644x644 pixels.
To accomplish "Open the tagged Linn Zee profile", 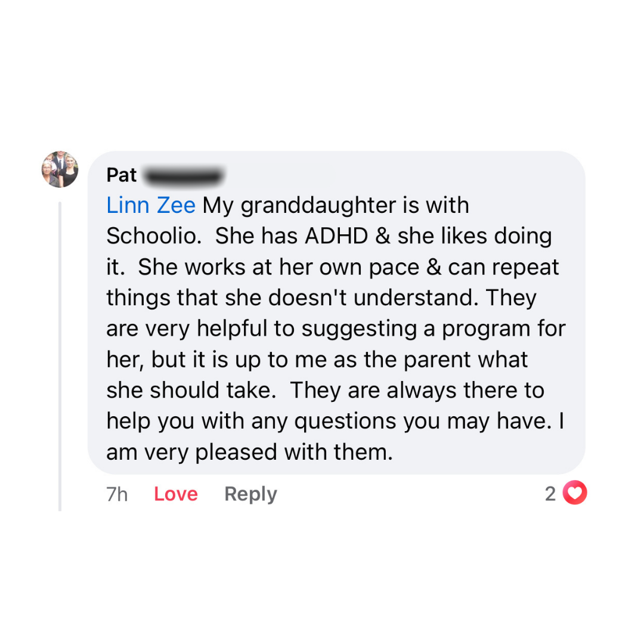I will point(151,206).
